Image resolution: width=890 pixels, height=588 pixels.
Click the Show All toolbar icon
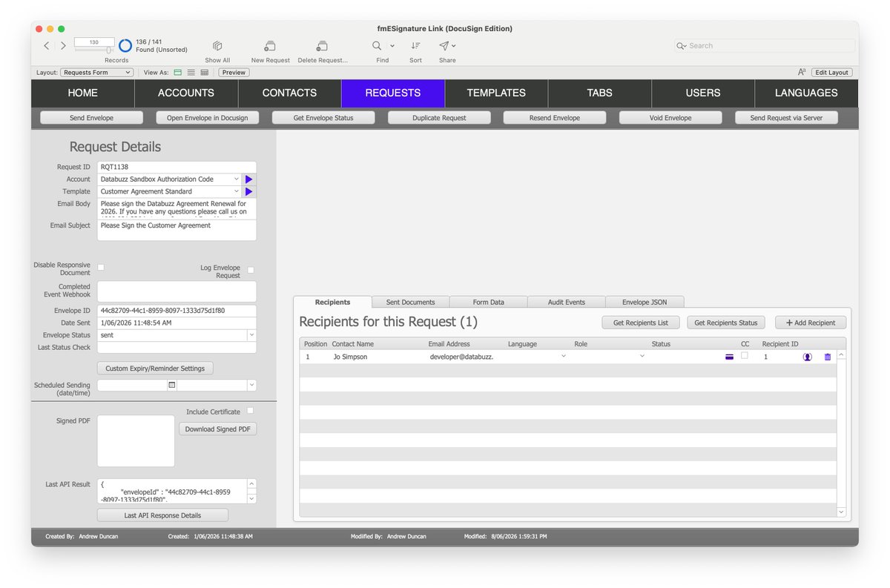(217, 46)
